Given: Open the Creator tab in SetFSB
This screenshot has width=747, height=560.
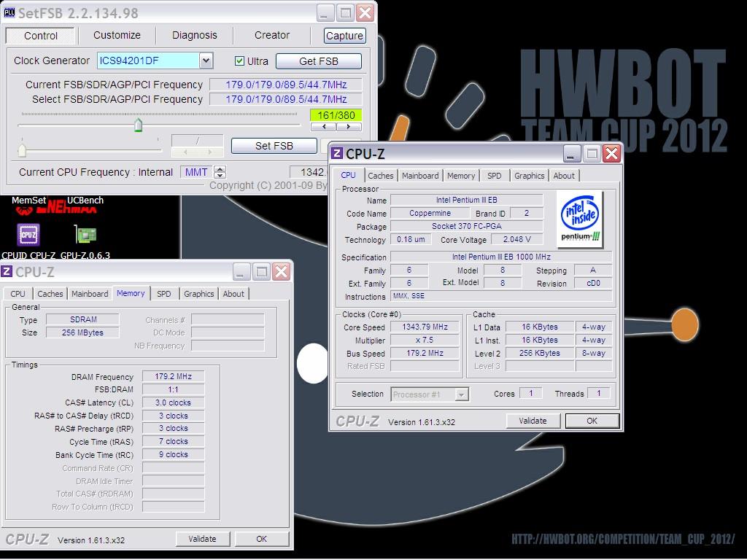Looking at the screenshot, I should click(271, 35).
